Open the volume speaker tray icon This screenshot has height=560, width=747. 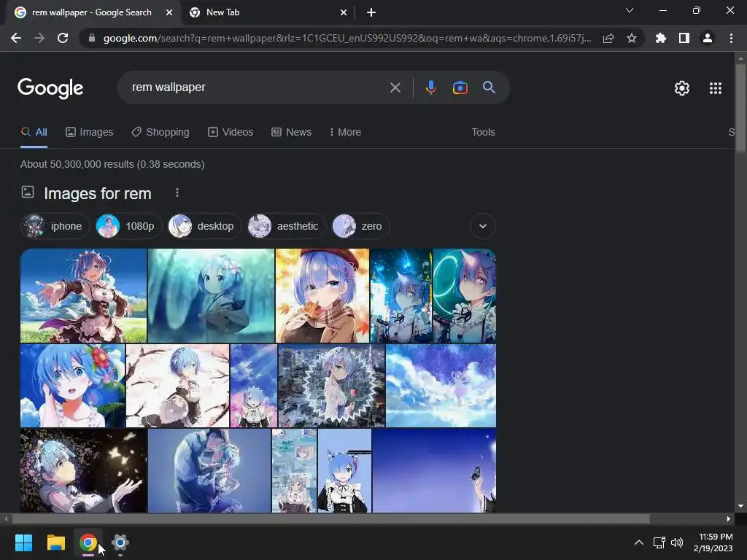[677, 542]
